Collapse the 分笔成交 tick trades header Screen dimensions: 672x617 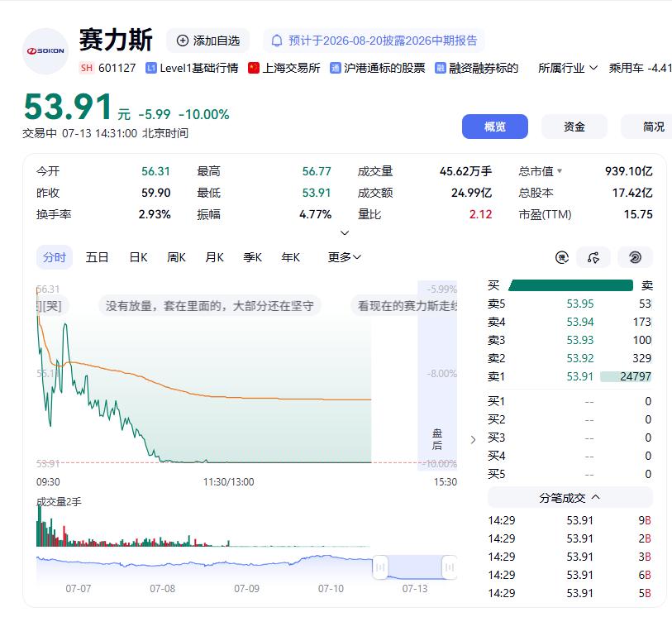coord(570,498)
